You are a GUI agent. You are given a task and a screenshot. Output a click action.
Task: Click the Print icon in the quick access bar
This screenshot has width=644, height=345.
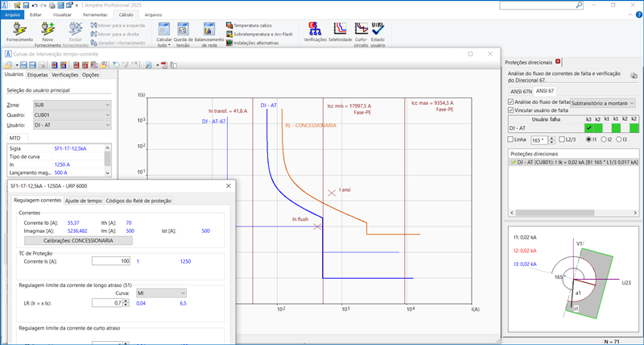52,6
